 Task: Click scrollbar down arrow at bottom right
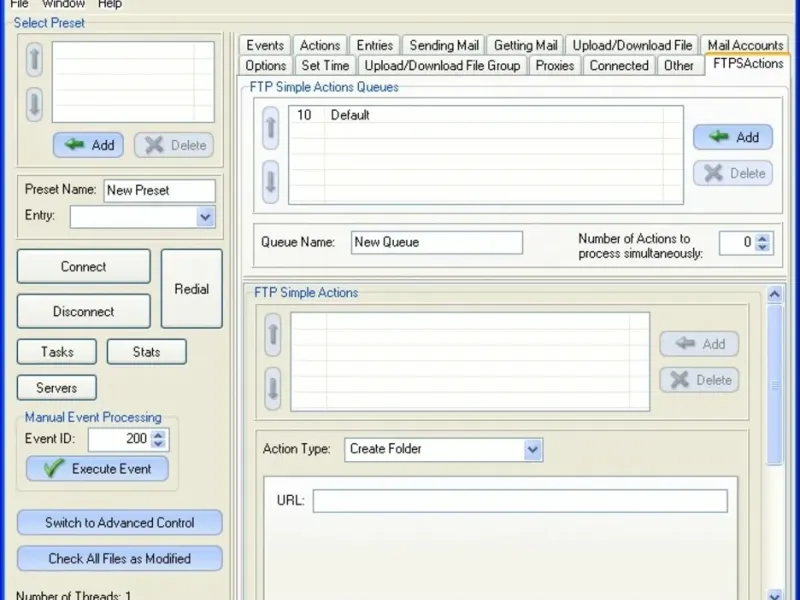[x=774, y=595]
